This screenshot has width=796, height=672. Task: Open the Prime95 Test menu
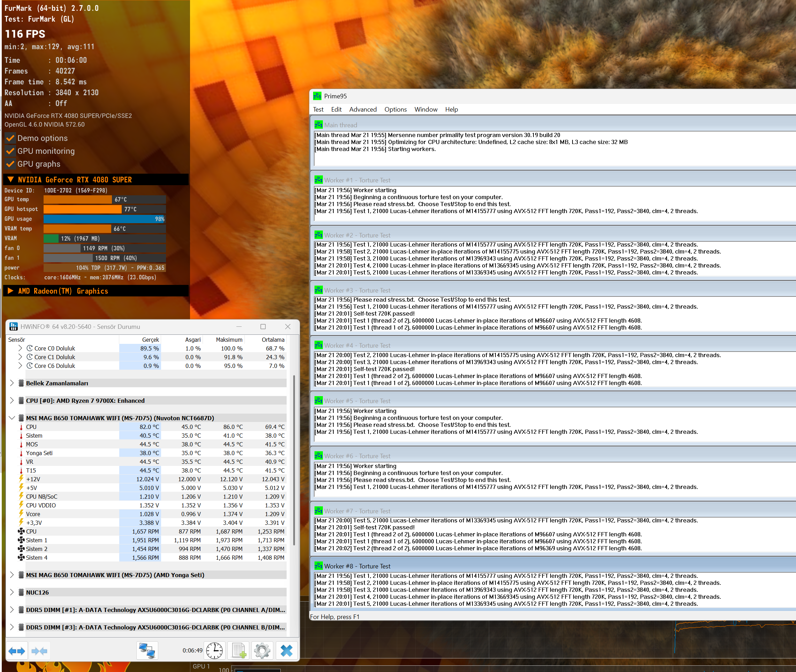pos(318,110)
